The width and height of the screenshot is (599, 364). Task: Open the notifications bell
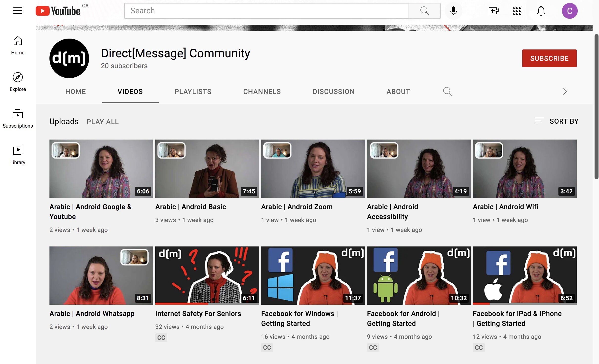click(x=541, y=11)
